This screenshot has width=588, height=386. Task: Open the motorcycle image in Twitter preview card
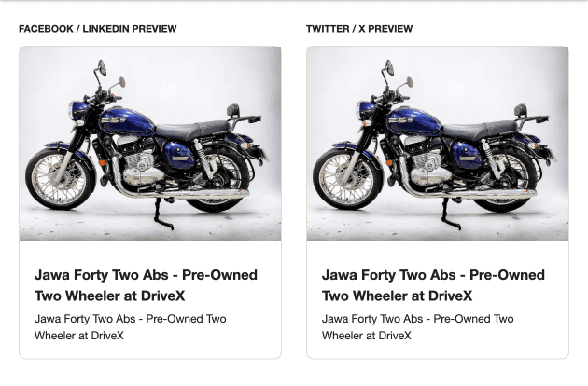tap(438, 144)
